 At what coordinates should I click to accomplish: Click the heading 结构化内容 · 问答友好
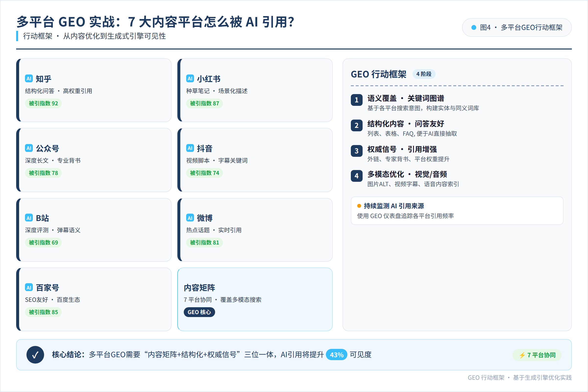coord(406,124)
